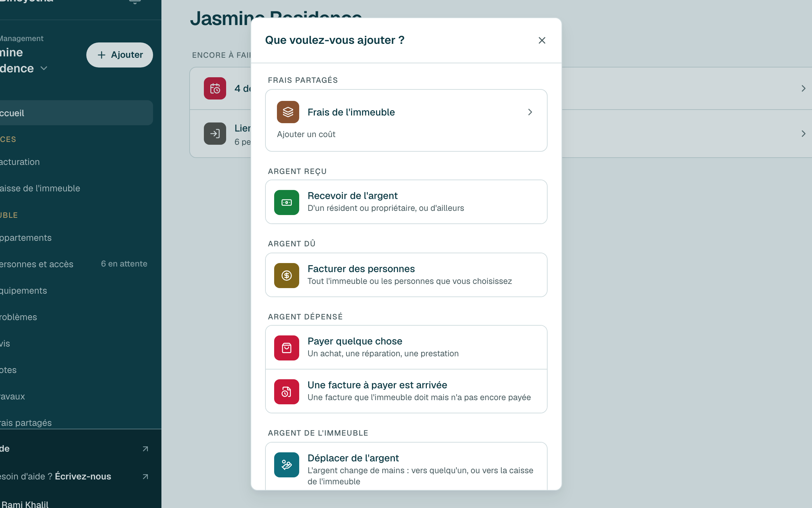Open Équipements in the sidebar
Screen dimensions: 812x508
tap(76, 291)
